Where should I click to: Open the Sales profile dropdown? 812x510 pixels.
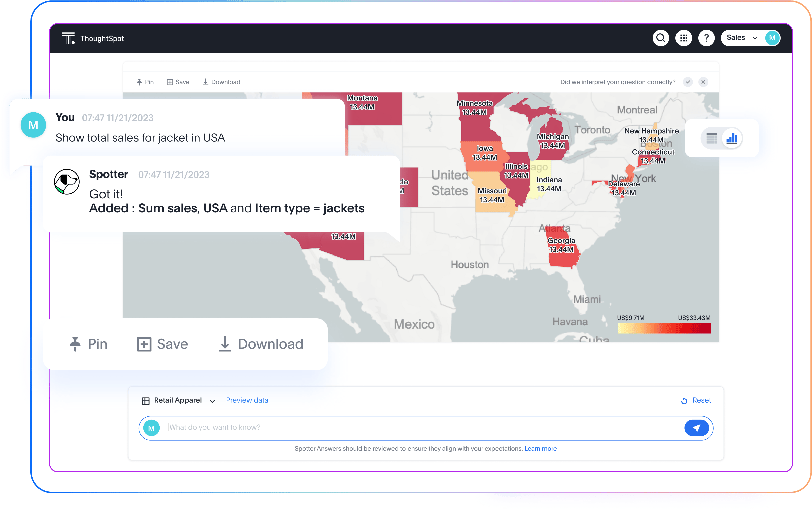click(x=741, y=38)
